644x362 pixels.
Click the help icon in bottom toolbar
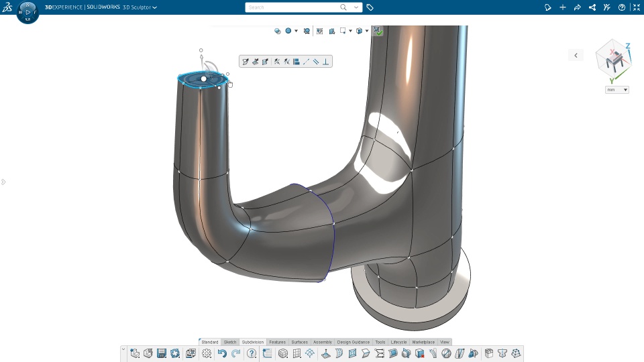click(x=252, y=353)
